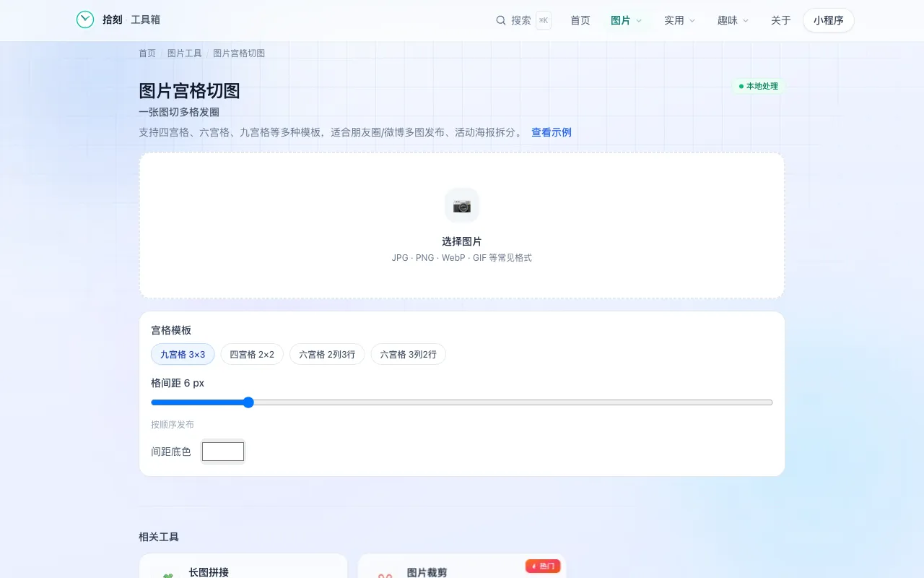The height and width of the screenshot is (578, 924).
Task: Select the 六宫格 3列2行 template
Action: coord(409,354)
